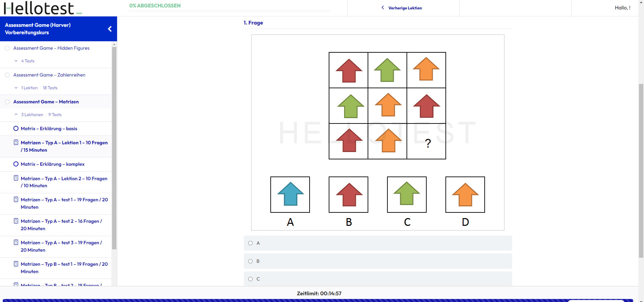644x302 pixels.
Task: Choose radio button for answer C
Action: pyautogui.click(x=250, y=279)
